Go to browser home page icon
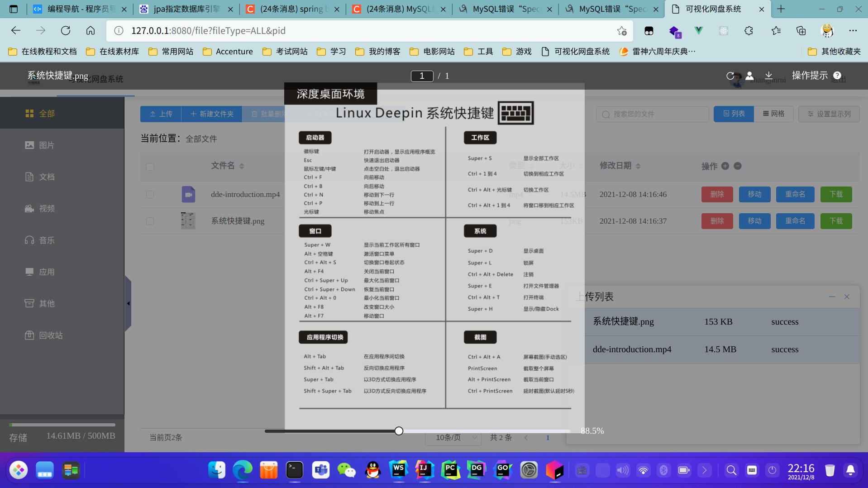868x488 pixels. (91, 30)
